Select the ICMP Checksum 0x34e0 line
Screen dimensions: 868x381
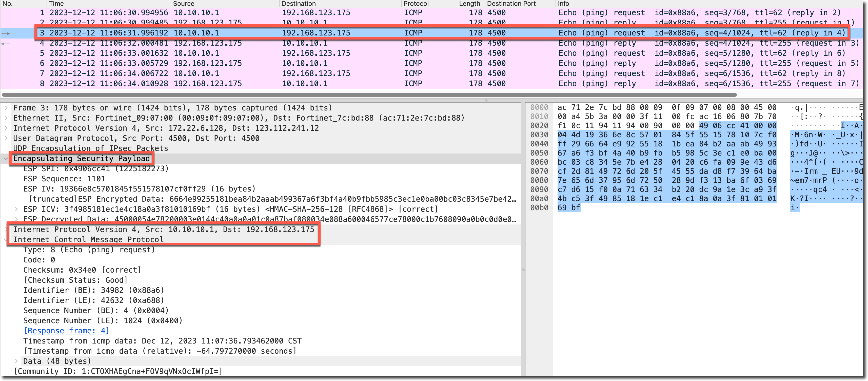(x=82, y=270)
